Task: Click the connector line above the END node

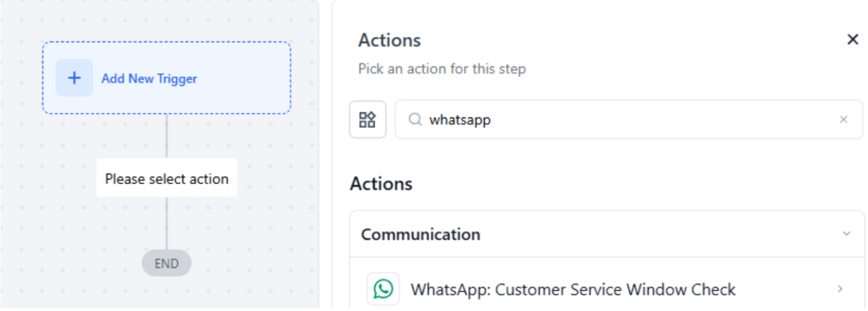Action: coord(167,224)
